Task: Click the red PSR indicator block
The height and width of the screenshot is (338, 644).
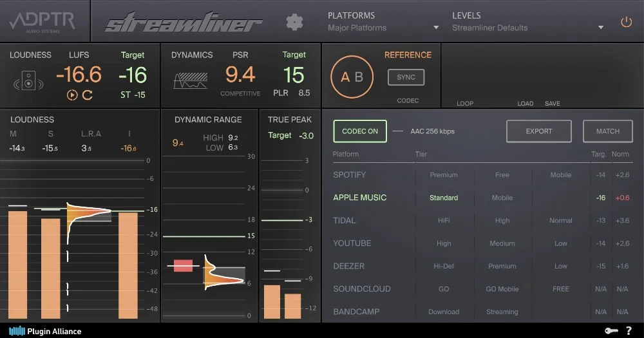Action: (183, 266)
